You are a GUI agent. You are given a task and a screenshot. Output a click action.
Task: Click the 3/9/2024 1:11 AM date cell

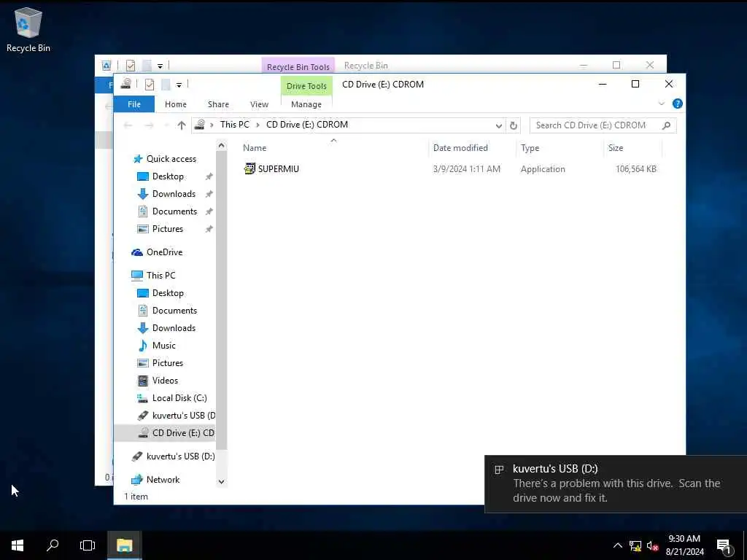[x=466, y=169]
